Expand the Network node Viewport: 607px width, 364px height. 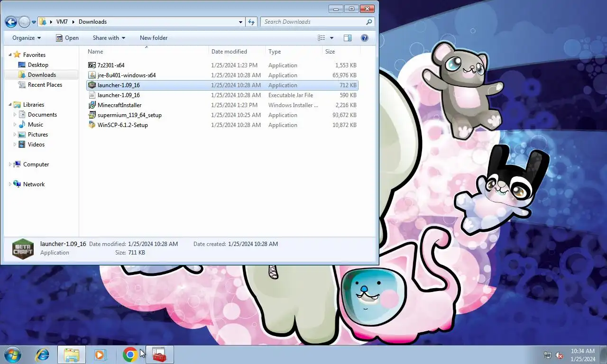pyautogui.click(x=10, y=184)
